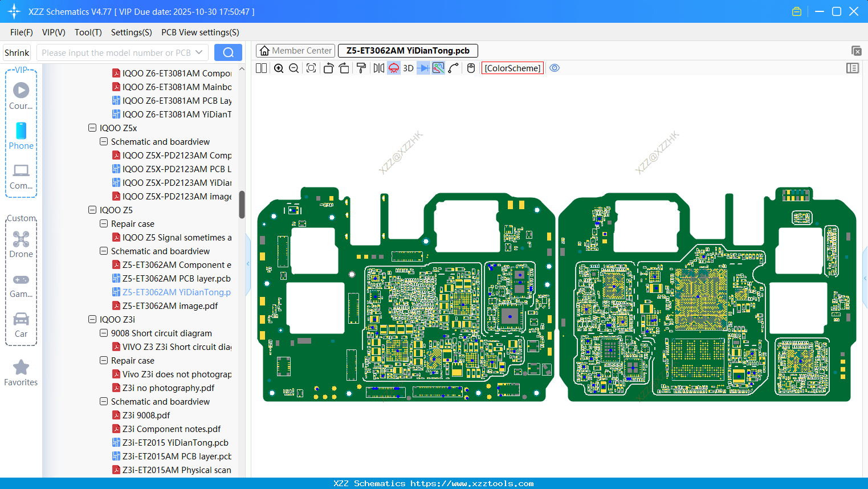Click the Shrink button
The image size is (868, 489).
(17, 52)
